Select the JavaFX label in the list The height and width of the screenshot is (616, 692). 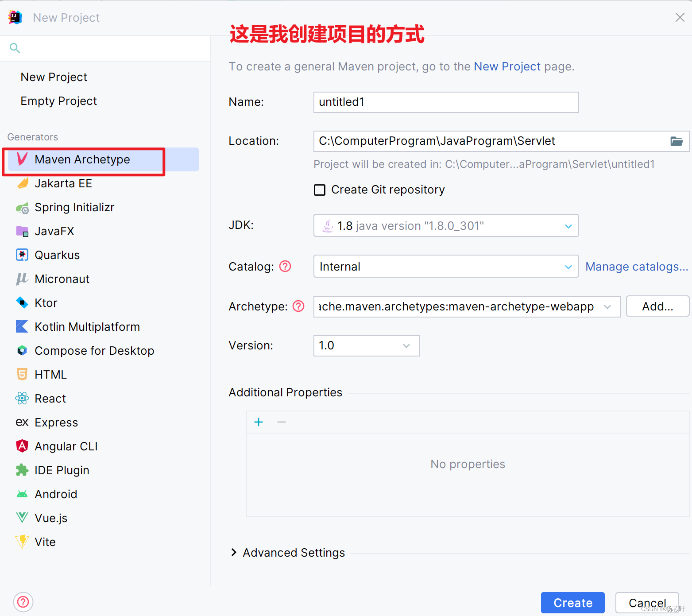[54, 231]
